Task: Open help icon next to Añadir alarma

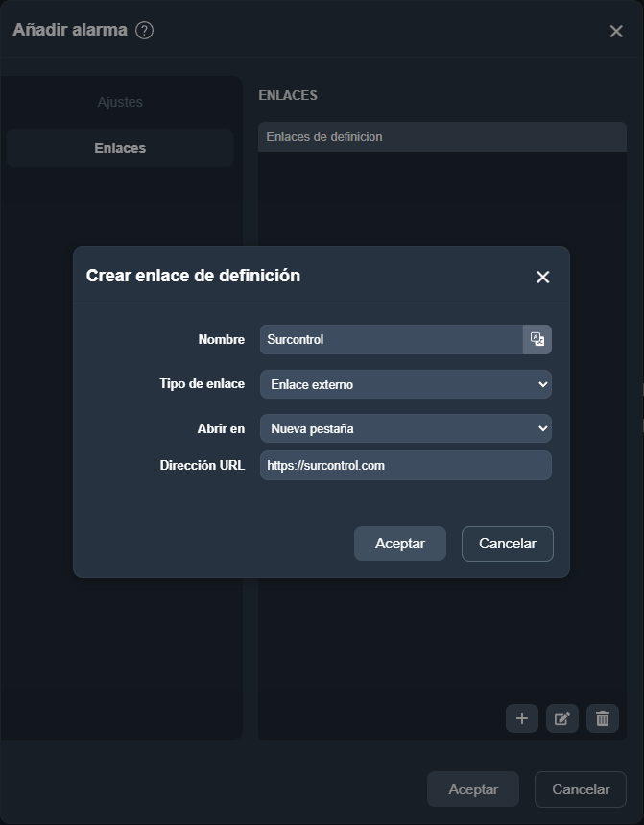Action: (145, 31)
